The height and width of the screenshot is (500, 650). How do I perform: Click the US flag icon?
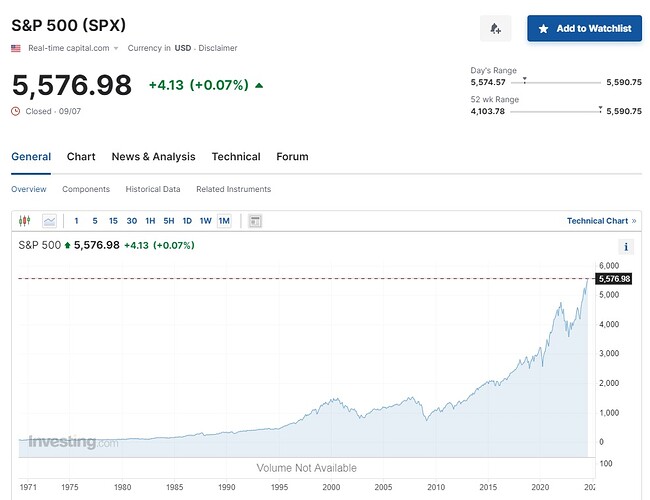coord(16,48)
